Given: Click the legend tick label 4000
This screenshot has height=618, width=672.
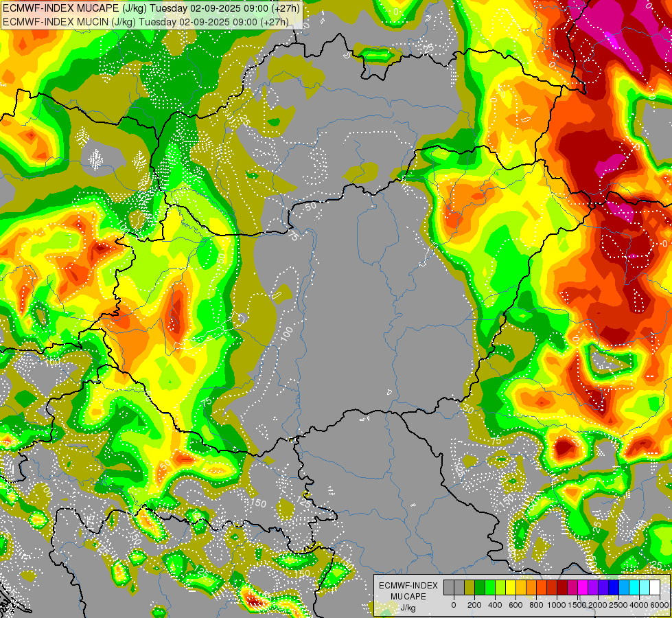Looking at the screenshot, I should click(639, 605).
